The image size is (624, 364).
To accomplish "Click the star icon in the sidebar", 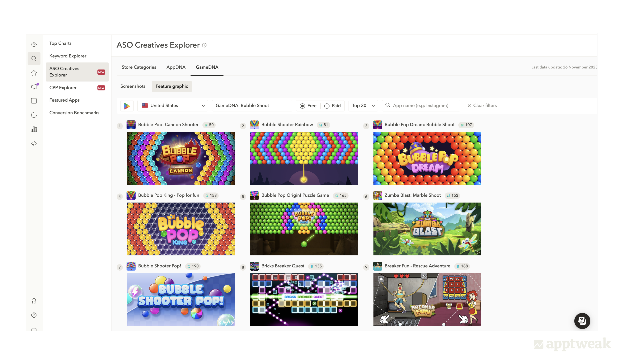I will (34, 73).
